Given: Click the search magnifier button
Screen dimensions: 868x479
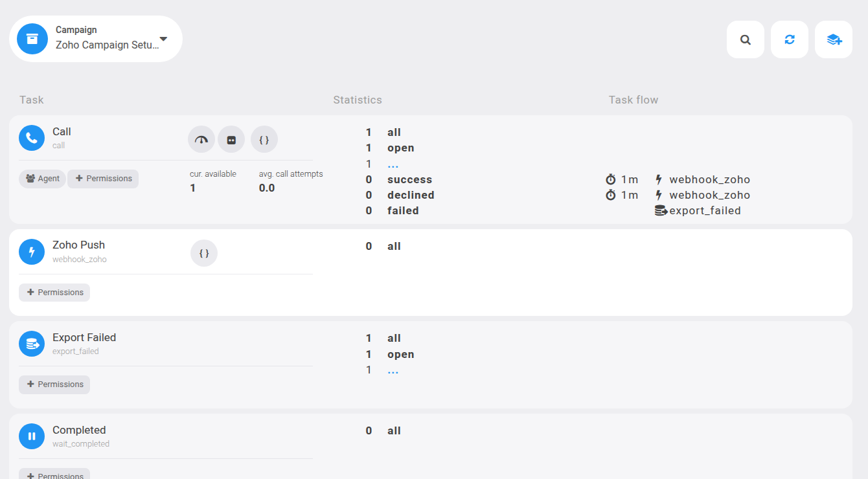Looking at the screenshot, I should pyautogui.click(x=746, y=39).
